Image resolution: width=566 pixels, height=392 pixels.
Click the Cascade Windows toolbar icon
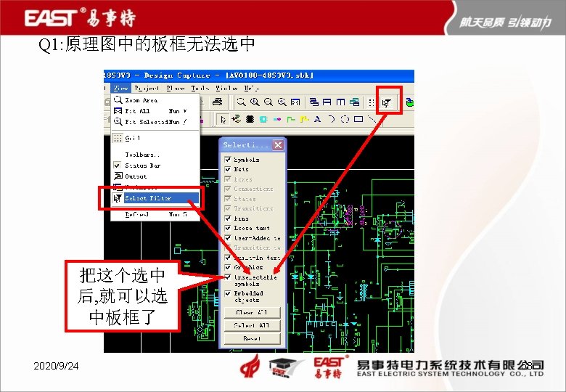(x=314, y=102)
